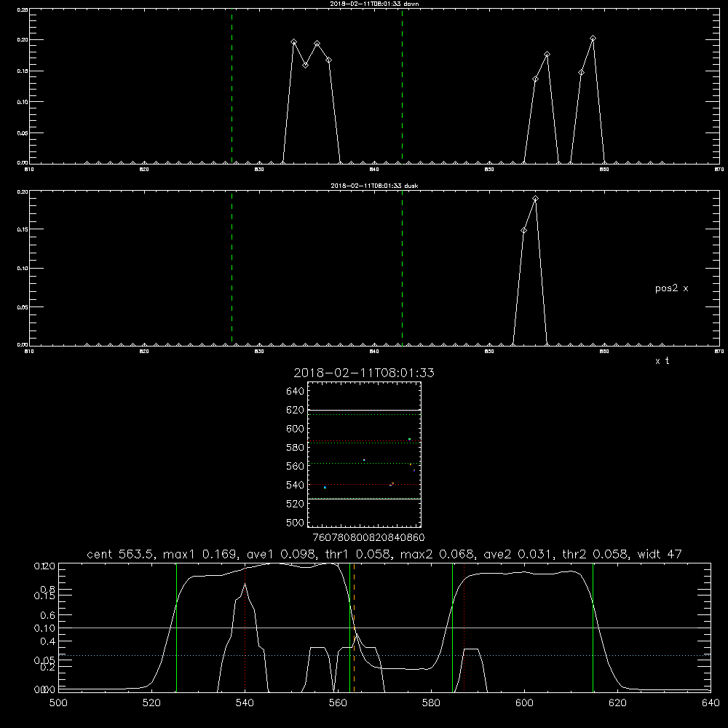
Task: Click the '500' label on the bottom plot's x-axis
Action: click(x=58, y=703)
